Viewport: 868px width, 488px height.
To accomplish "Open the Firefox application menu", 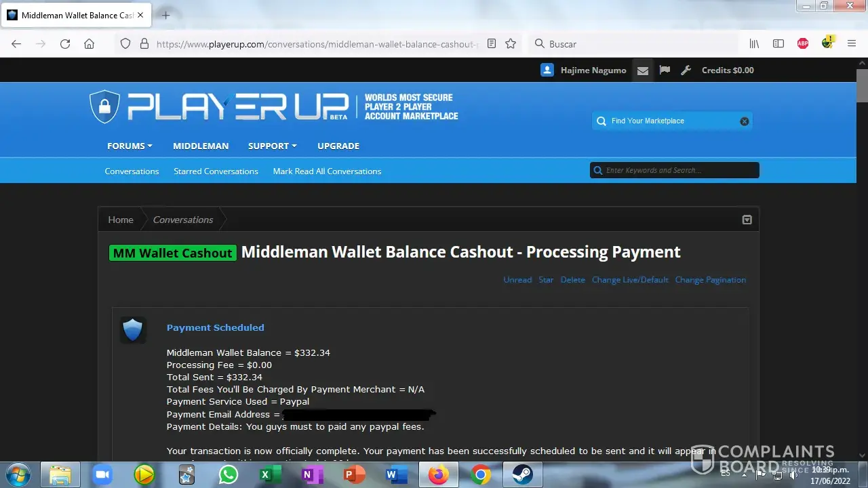I will (852, 43).
